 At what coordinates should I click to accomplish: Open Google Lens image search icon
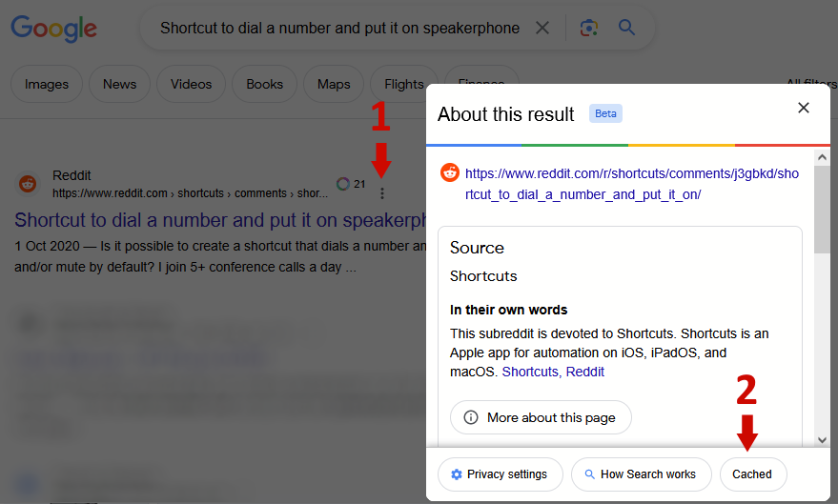pyautogui.click(x=588, y=28)
